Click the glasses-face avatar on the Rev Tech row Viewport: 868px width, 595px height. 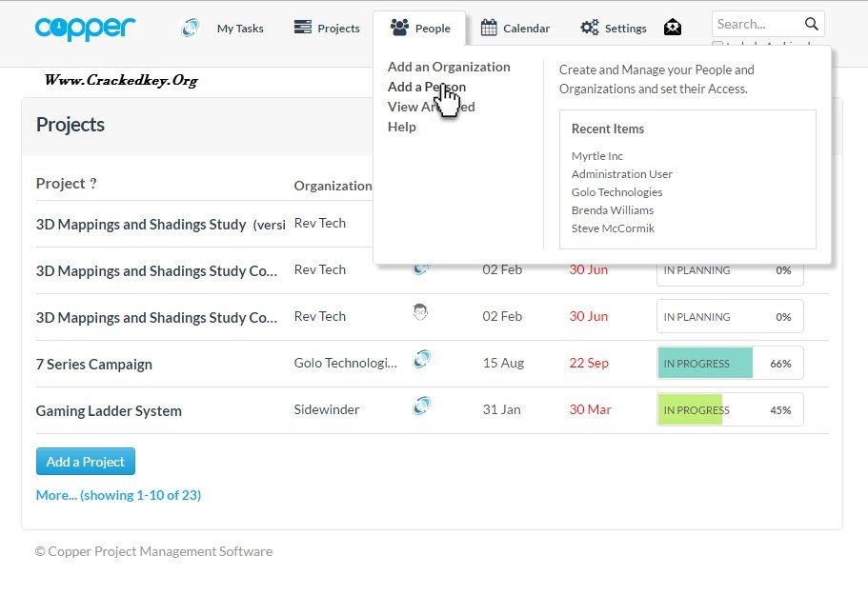pyautogui.click(x=420, y=312)
